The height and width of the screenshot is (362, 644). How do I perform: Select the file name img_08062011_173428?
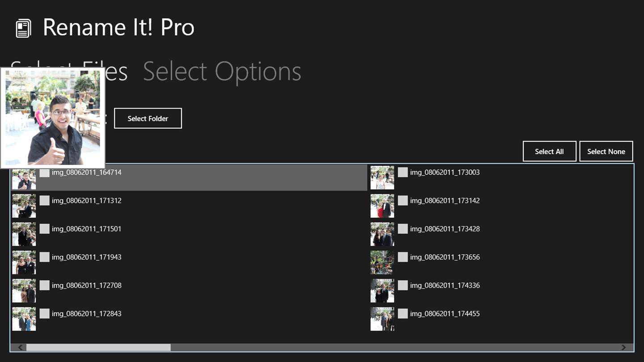coord(445,229)
